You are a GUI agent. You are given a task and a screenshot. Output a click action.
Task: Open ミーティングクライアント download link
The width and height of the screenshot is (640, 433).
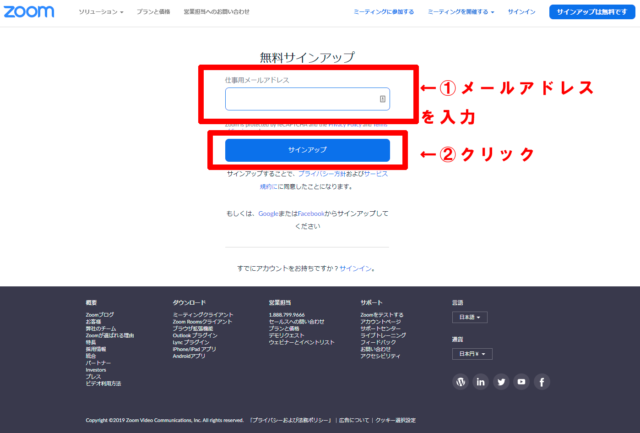203,315
